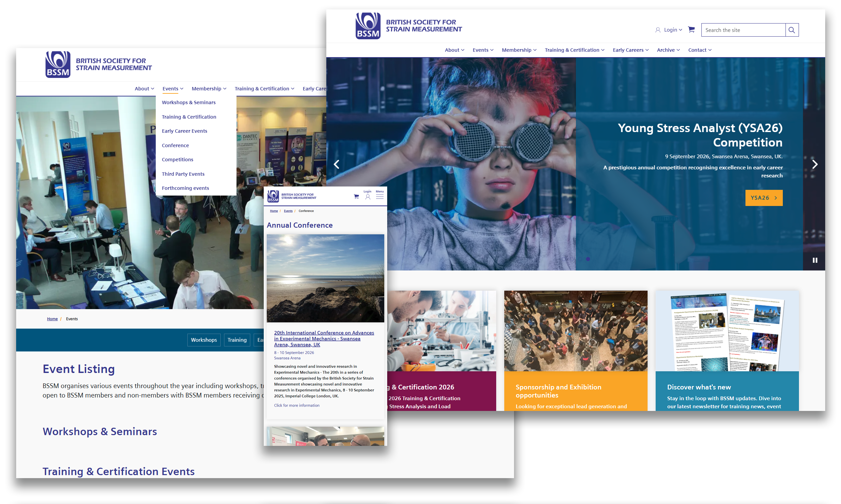Screen dimensions: 841x504
Task: Click the mobile Login user icon
Action: point(367,197)
